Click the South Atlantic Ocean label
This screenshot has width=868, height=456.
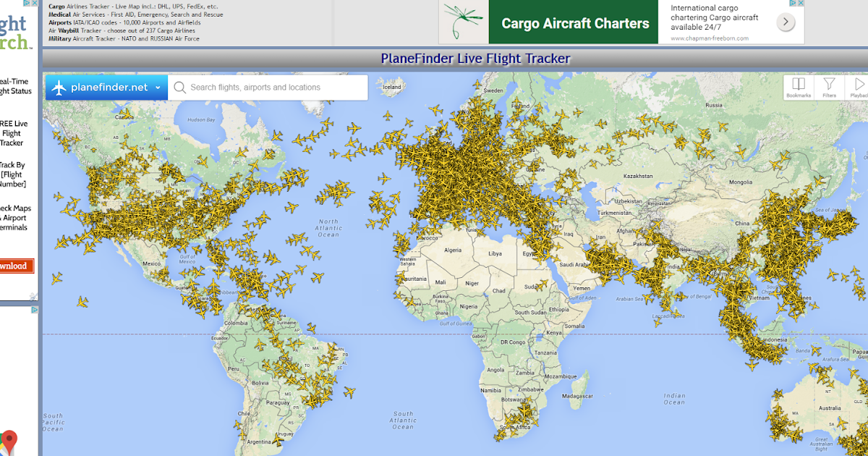click(404, 421)
